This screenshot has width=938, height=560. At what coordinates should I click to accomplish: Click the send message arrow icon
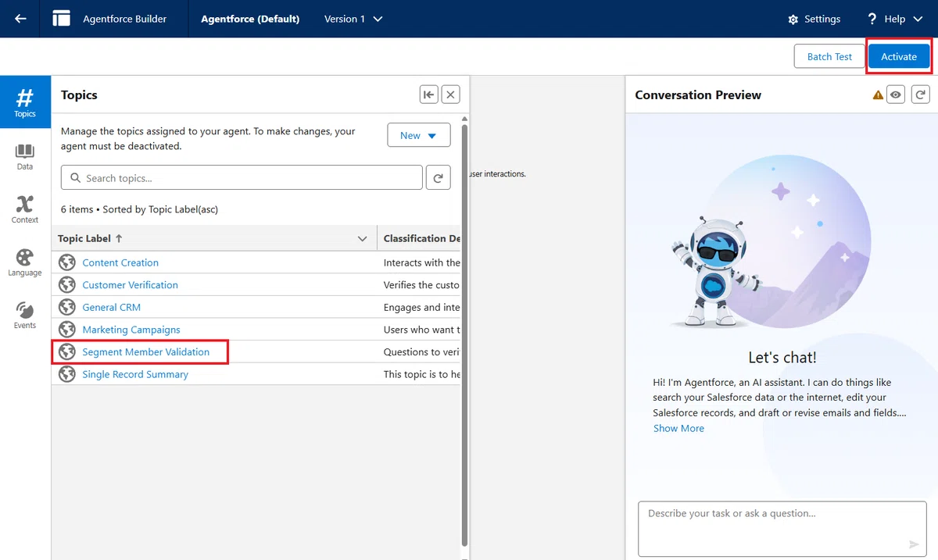(914, 544)
